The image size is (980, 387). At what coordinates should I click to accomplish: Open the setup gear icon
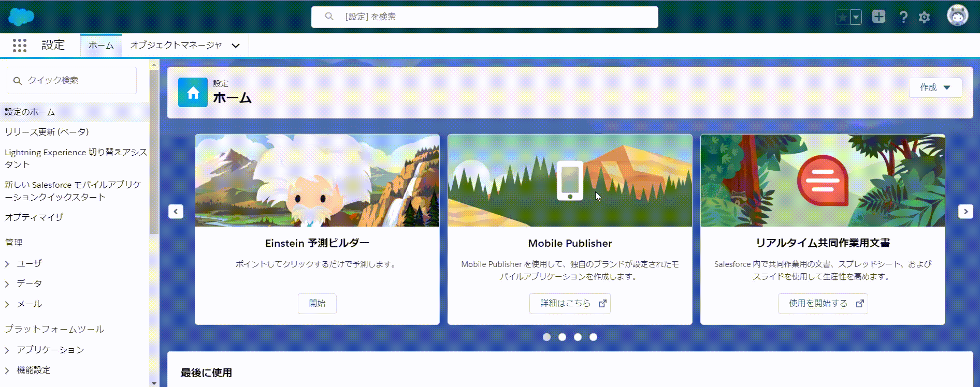(x=924, y=17)
